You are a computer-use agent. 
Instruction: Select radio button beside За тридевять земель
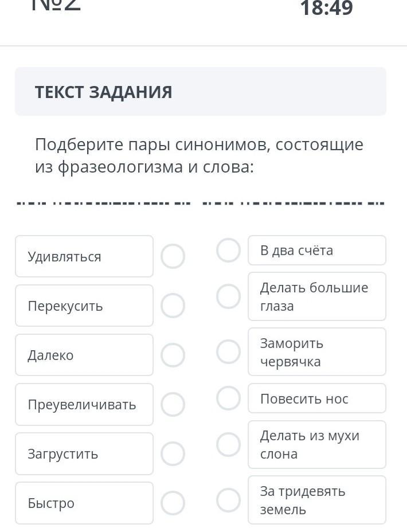[228, 500]
